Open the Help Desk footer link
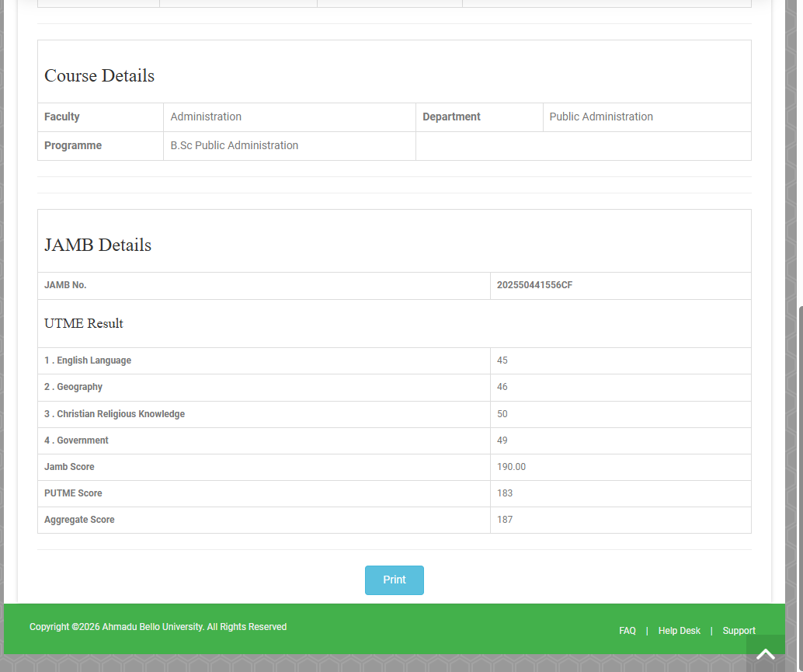Viewport: 803px width, 672px height. [x=679, y=631]
